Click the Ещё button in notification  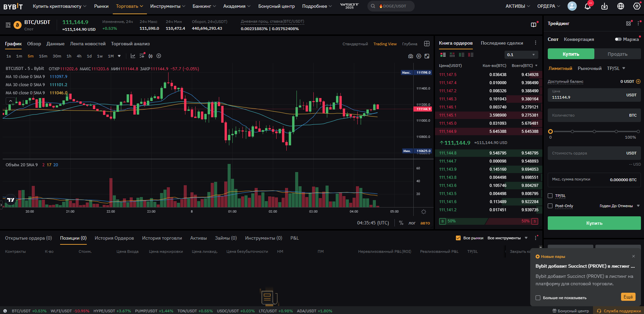pos(628,297)
